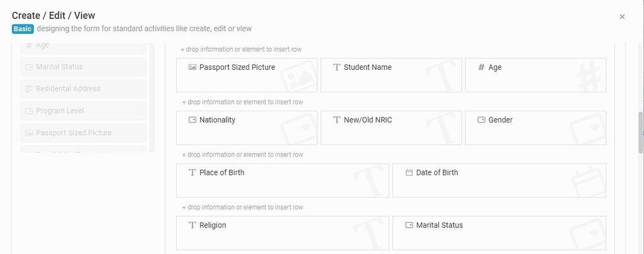Close the Create / Edit / View dialog
Viewport: 644px width, 254px height.
(622, 17)
